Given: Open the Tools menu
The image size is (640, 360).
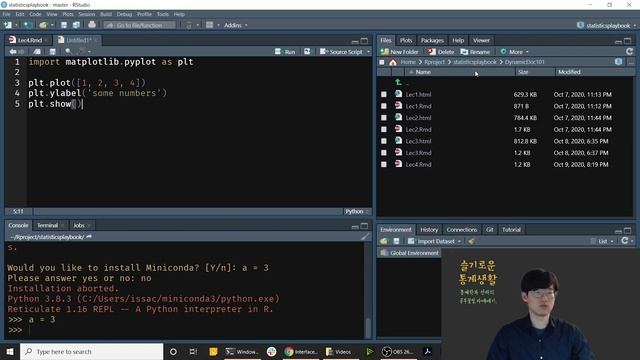Looking at the screenshot, I should pyautogui.click(x=162, y=14).
